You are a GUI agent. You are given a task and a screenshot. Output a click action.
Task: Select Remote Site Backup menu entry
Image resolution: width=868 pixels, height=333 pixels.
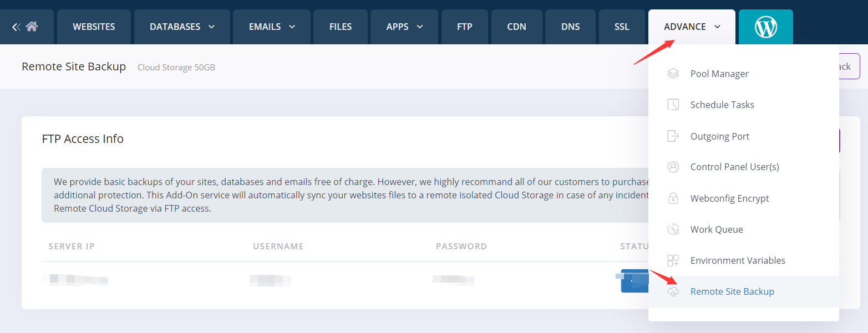point(732,291)
